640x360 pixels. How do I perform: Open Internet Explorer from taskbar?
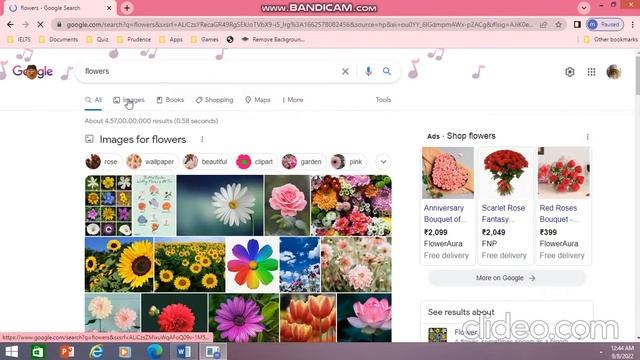tap(96, 351)
